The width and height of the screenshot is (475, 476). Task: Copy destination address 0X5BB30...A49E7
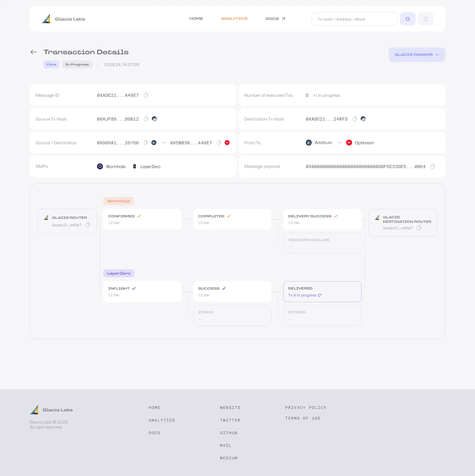(x=219, y=143)
